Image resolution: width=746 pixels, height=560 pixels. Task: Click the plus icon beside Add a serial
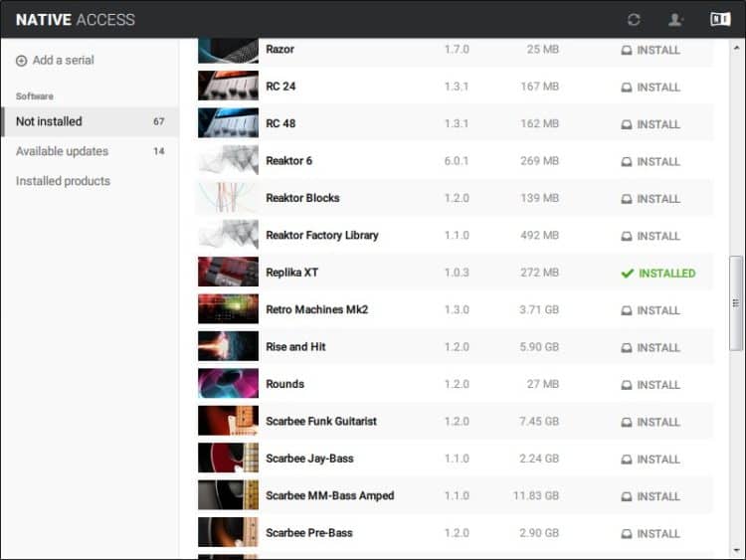tap(22, 61)
